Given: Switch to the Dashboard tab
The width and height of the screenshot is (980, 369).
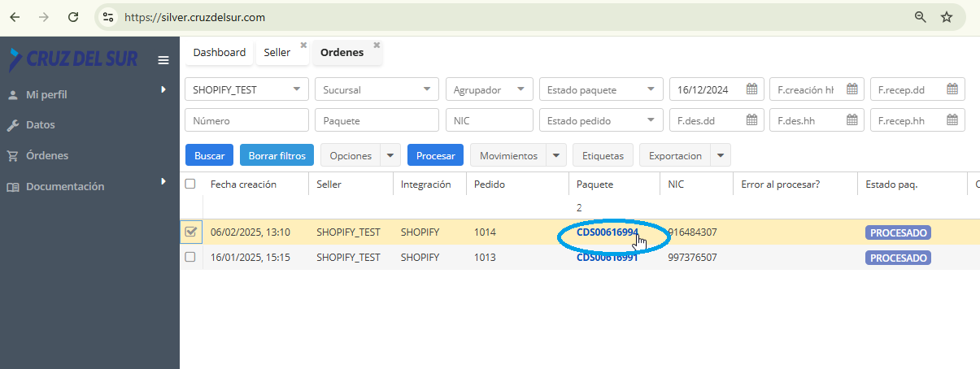Looking at the screenshot, I should coord(219,53).
